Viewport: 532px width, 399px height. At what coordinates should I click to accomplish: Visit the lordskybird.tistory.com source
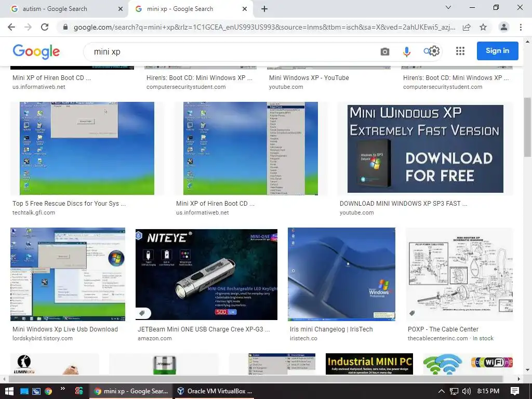[43, 338]
